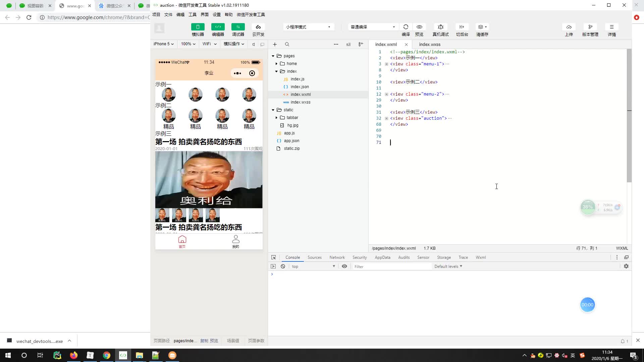
Task: Expand the static folder in file tree
Action: tap(273, 110)
